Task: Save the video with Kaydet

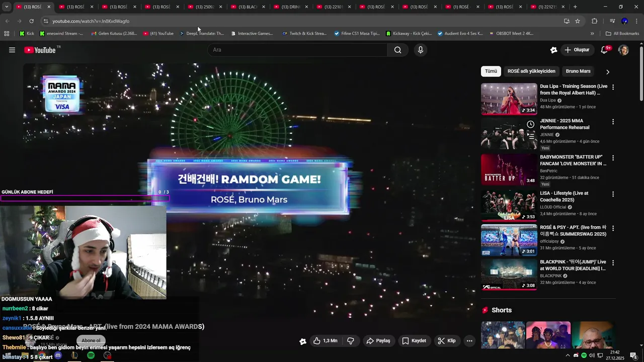Action: tap(414, 341)
